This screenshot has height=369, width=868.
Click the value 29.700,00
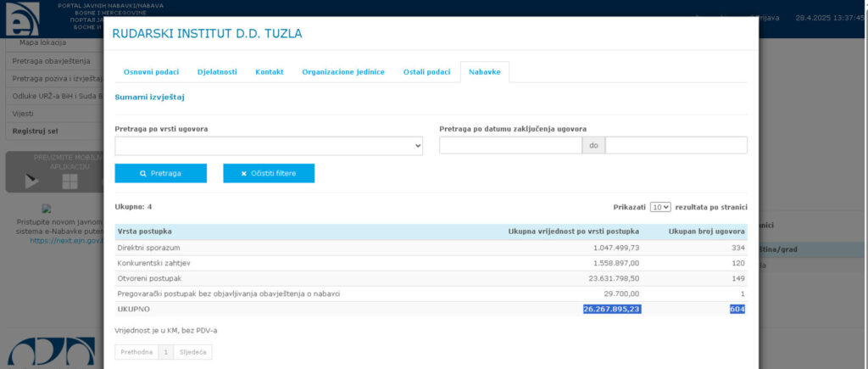pos(621,294)
